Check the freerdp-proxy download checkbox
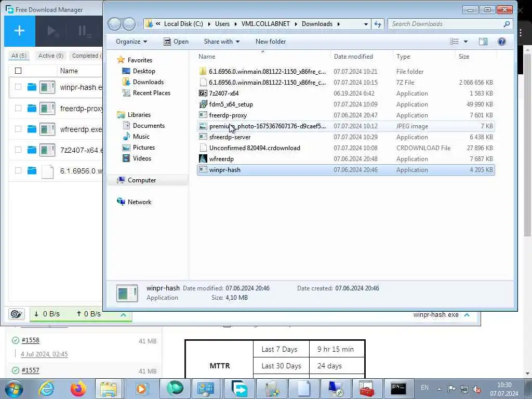532x399 pixels. tap(18, 108)
